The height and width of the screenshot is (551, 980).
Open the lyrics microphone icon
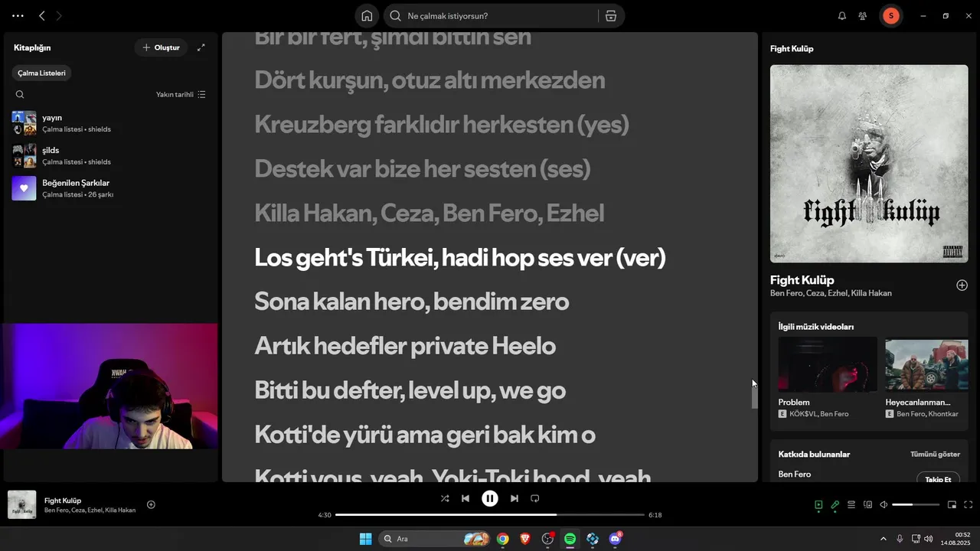point(835,504)
